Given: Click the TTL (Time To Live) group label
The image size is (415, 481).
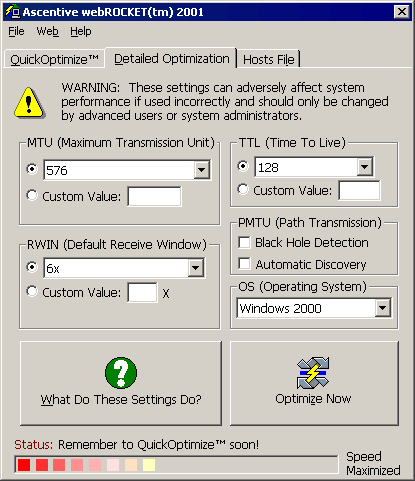Looking at the screenshot, I should (x=293, y=143).
